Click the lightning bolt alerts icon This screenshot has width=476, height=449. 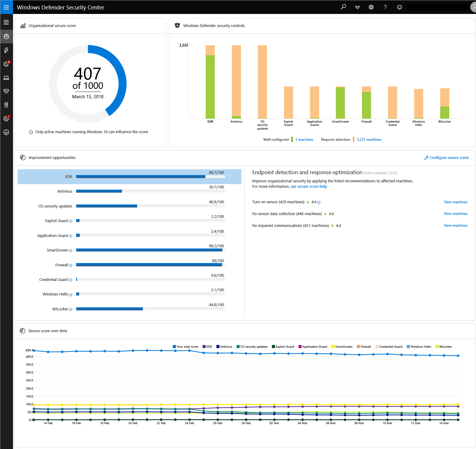pyautogui.click(x=6, y=50)
